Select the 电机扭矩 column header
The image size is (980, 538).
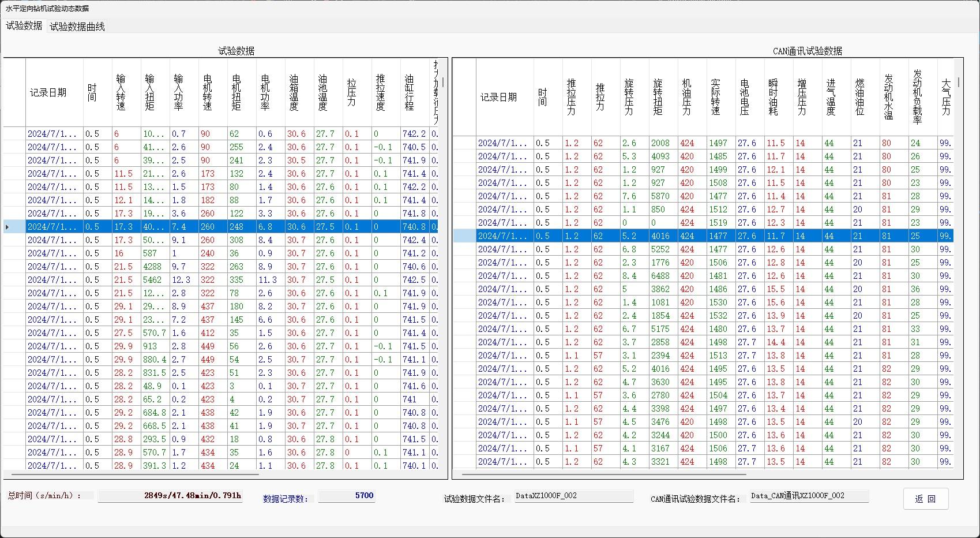click(x=242, y=92)
